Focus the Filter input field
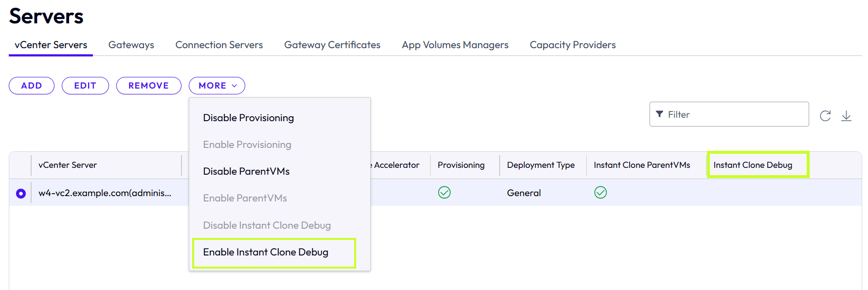 [729, 114]
